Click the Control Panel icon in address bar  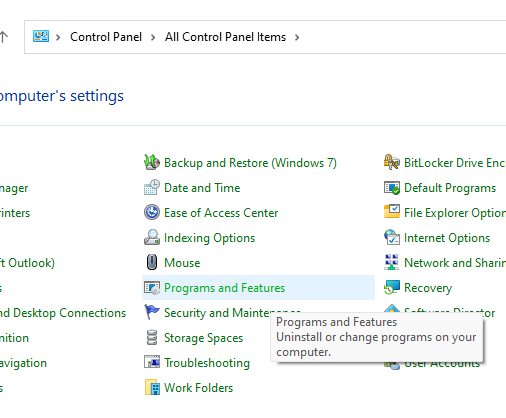pos(41,36)
